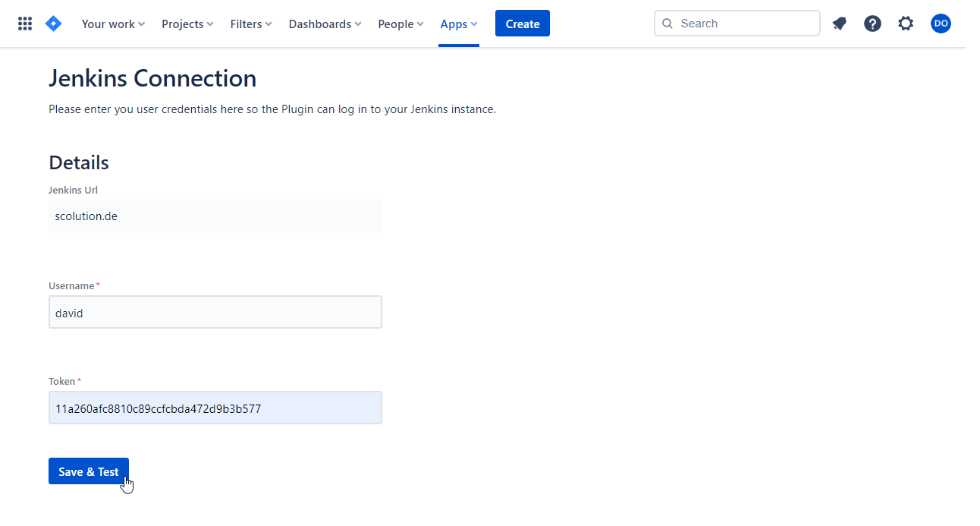This screenshot has width=980, height=526.
Task: Expand the Dashboards dropdown
Action: pos(325,24)
